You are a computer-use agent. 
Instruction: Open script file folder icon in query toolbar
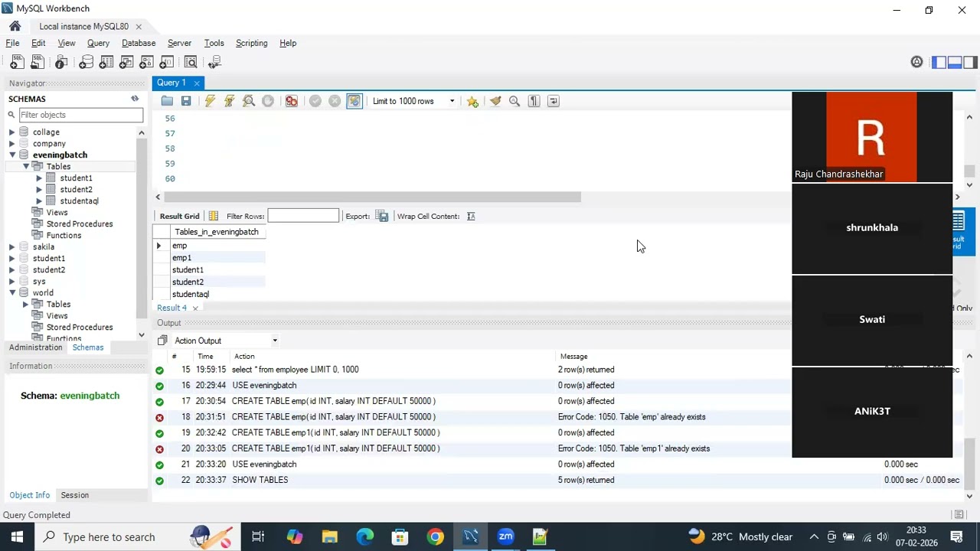click(167, 101)
